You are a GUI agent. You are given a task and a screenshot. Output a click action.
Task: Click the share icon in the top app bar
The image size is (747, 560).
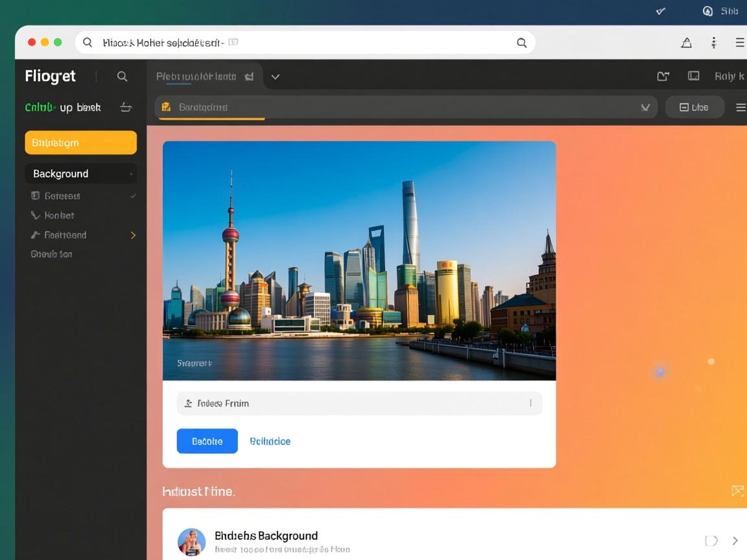point(663,76)
